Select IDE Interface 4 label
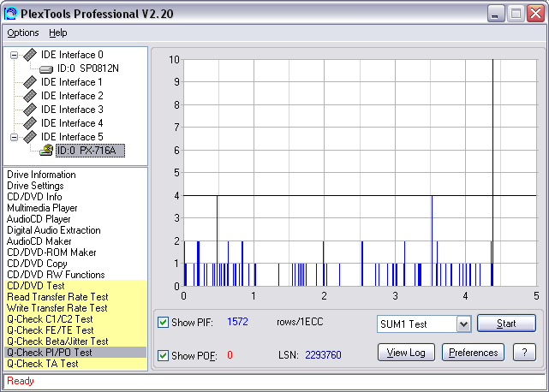This screenshot has width=549, height=392. coord(72,123)
